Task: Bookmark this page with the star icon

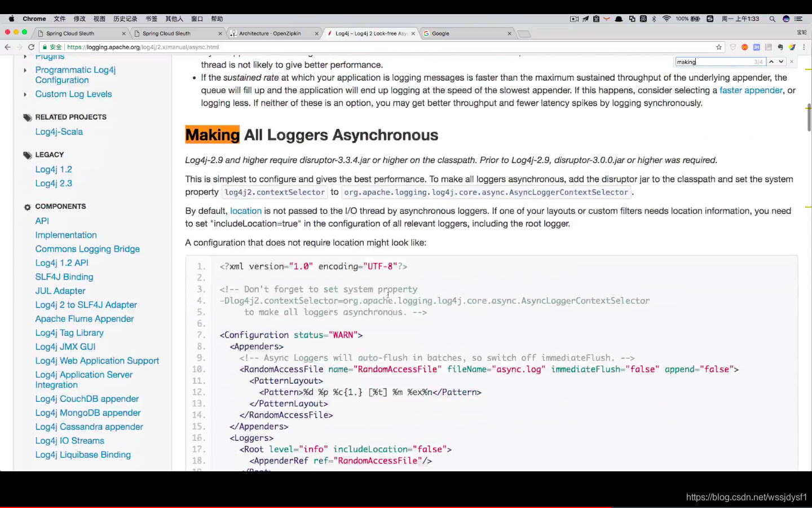Action: click(x=719, y=47)
